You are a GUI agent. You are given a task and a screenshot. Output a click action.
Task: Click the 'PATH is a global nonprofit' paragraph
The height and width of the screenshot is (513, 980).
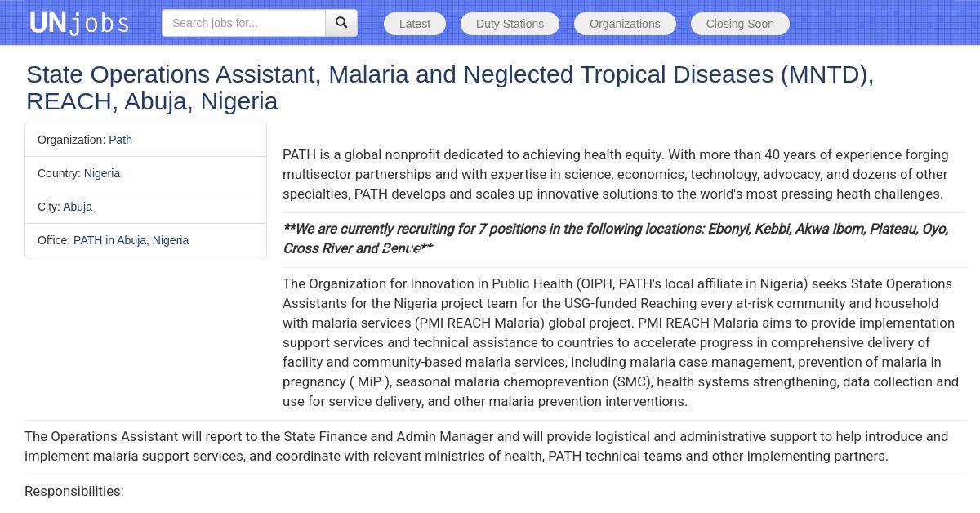coord(615,174)
